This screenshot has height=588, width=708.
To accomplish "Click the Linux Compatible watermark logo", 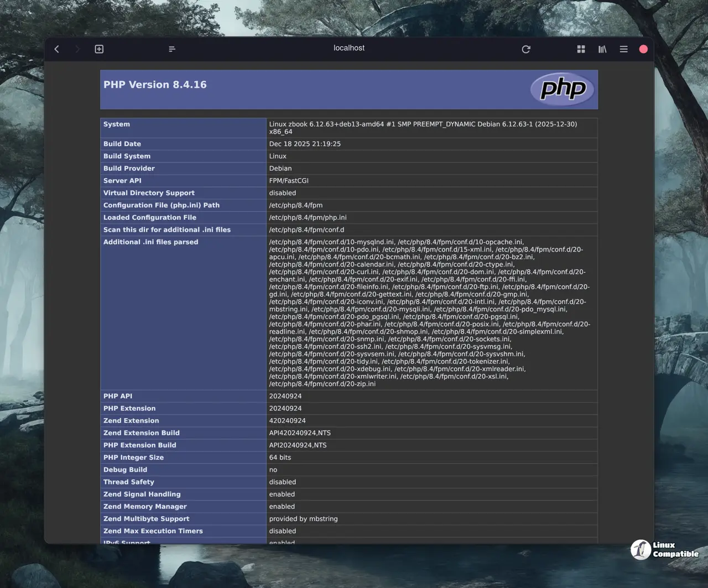I will (x=664, y=549).
